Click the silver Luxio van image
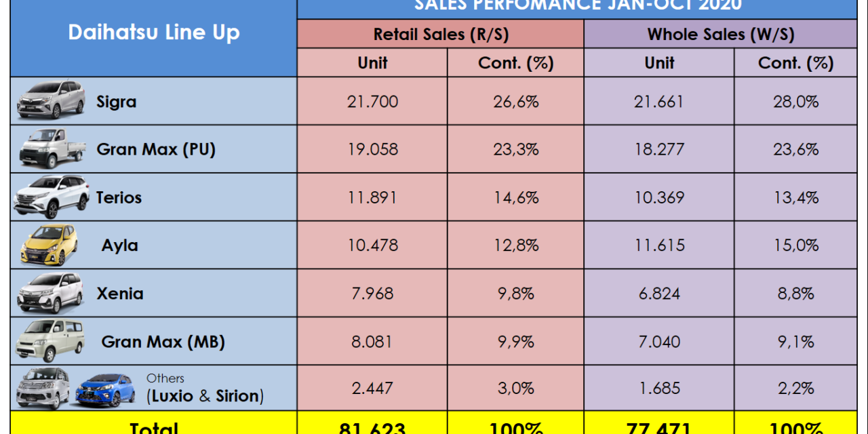Viewport: 868px width, 434px height. 43,388
